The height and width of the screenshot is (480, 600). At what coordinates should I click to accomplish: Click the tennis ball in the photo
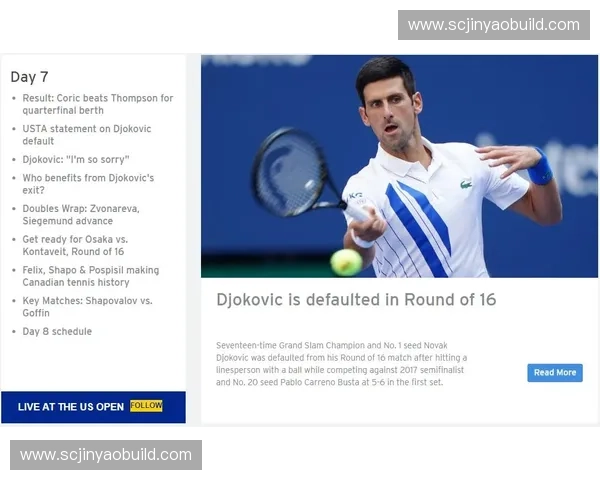(346, 262)
